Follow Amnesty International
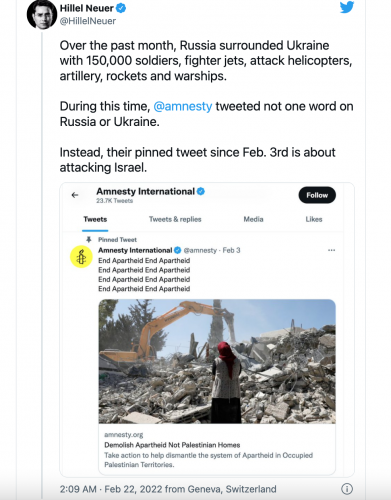The width and height of the screenshot is (391, 500). tap(317, 195)
